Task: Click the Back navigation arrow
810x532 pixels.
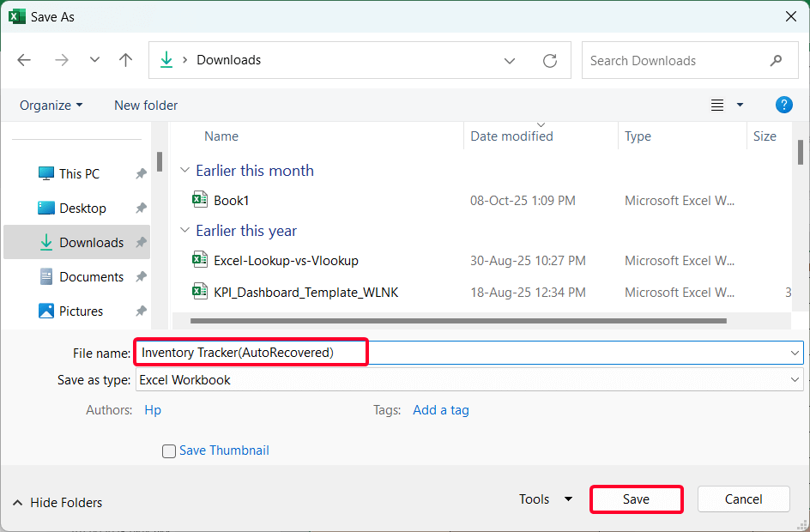Action: click(23, 60)
